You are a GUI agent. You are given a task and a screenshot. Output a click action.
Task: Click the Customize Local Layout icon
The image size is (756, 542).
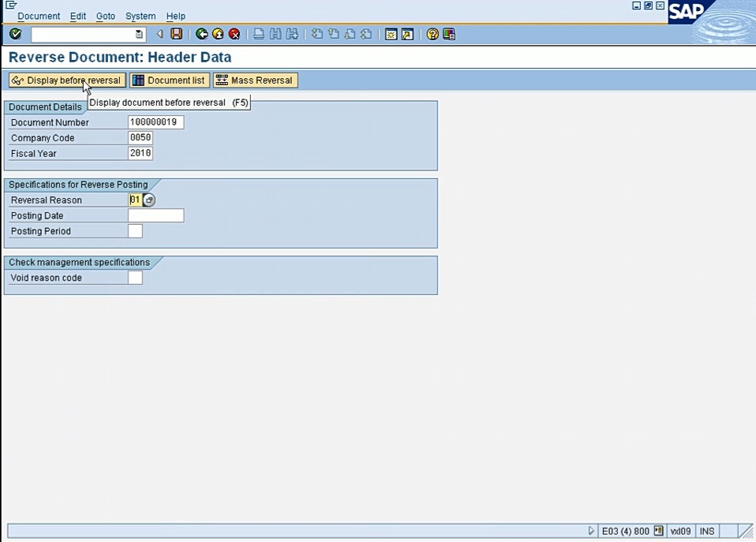coord(449,34)
